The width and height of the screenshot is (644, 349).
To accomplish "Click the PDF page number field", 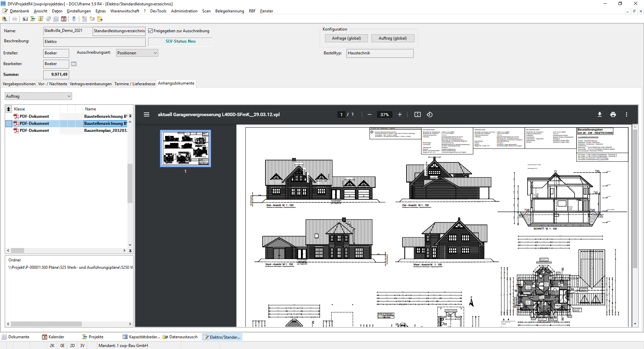I will [x=341, y=114].
